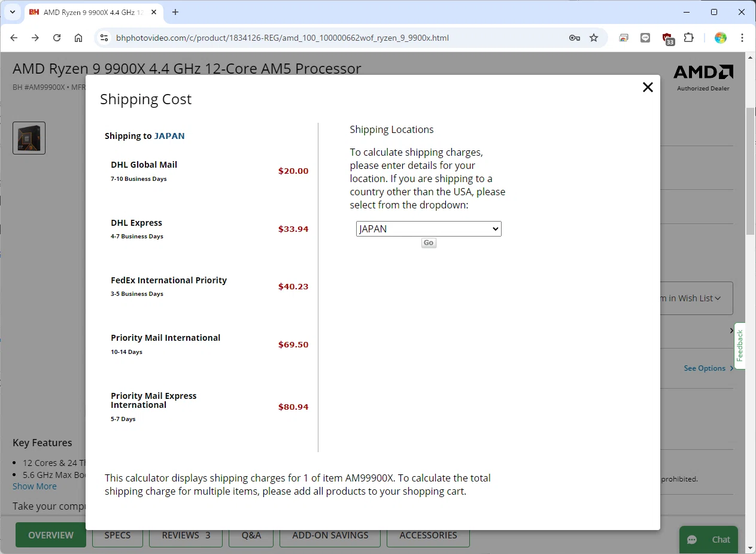Viewport: 756px width, 554px height.
Task: Open the saved password key icon
Action: [575, 38]
